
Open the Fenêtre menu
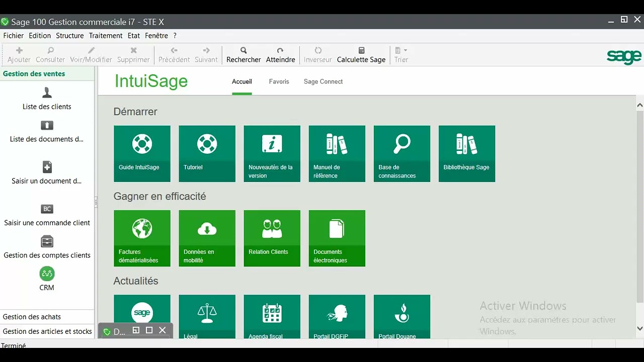point(156,36)
